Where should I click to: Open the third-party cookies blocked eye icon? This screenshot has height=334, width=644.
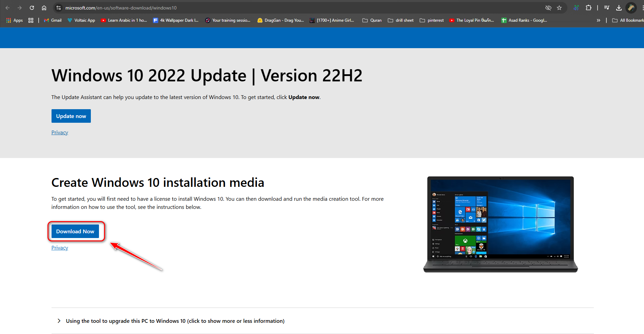coord(548,8)
